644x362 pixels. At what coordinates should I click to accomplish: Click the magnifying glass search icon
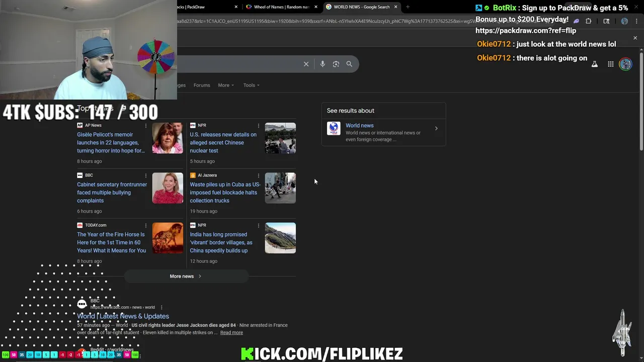[x=349, y=64]
